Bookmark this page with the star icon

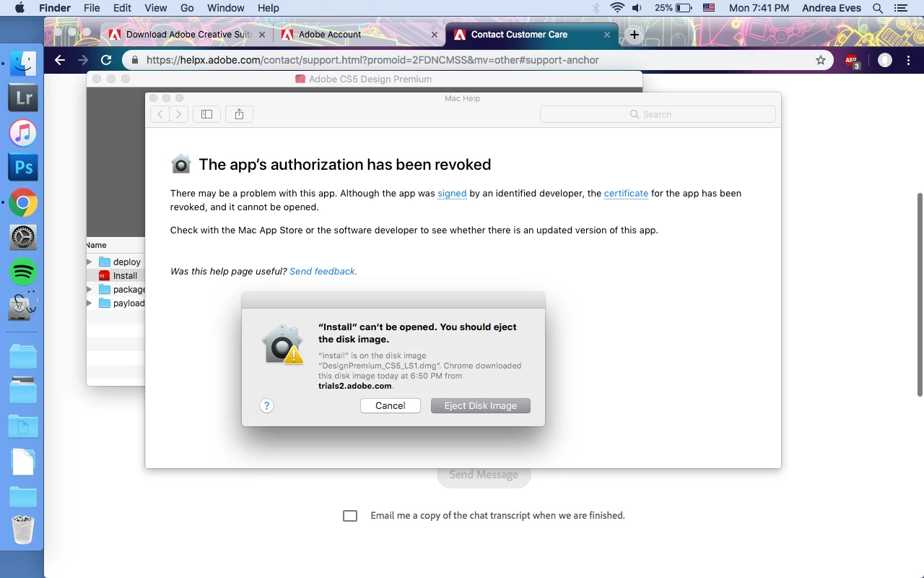821,60
